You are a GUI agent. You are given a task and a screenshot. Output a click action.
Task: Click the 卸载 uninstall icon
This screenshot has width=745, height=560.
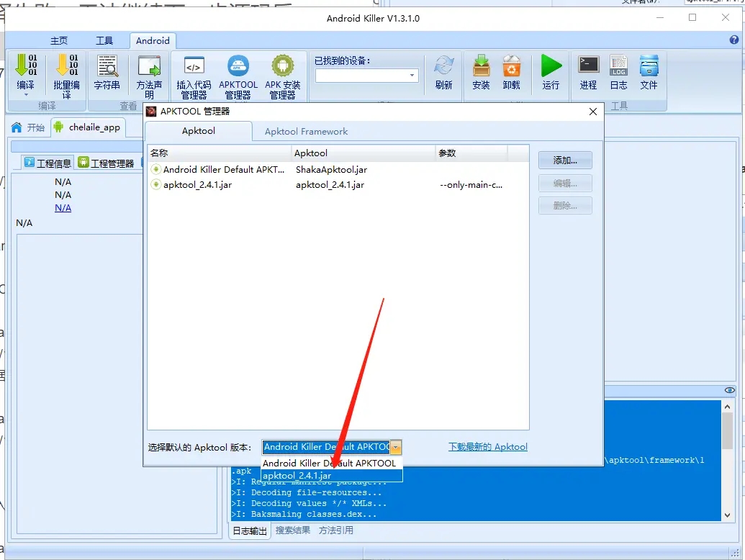coord(511,71)
